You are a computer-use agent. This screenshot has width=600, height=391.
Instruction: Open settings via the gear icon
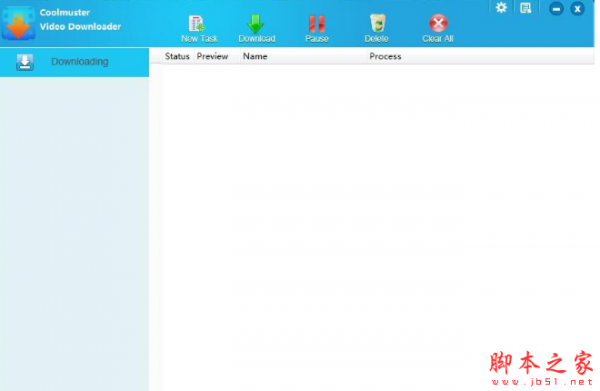[x=501, y=8]
